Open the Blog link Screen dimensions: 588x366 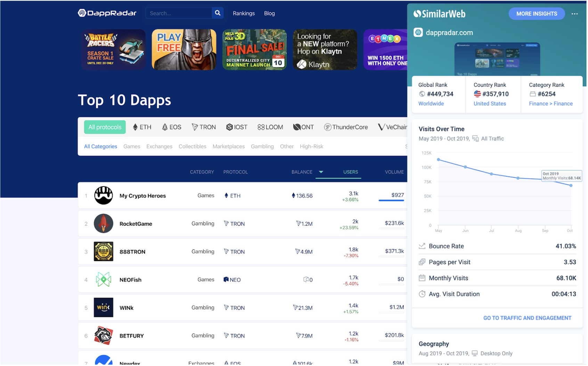(x=269, y=13)
